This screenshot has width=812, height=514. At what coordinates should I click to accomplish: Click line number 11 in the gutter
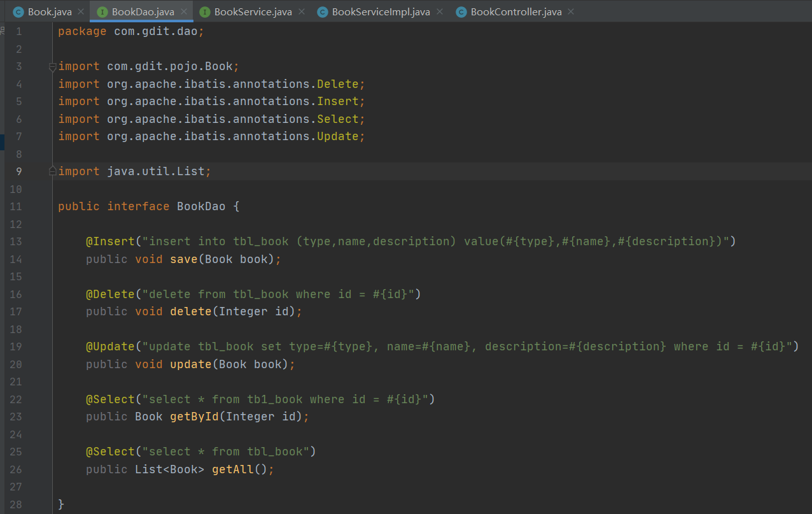(x=16, y=206)
